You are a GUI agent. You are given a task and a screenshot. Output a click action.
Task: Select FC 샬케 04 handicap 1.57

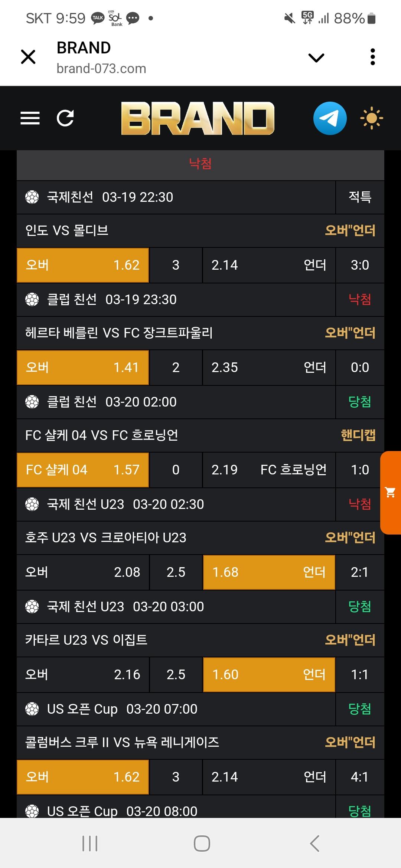[83, 470]
